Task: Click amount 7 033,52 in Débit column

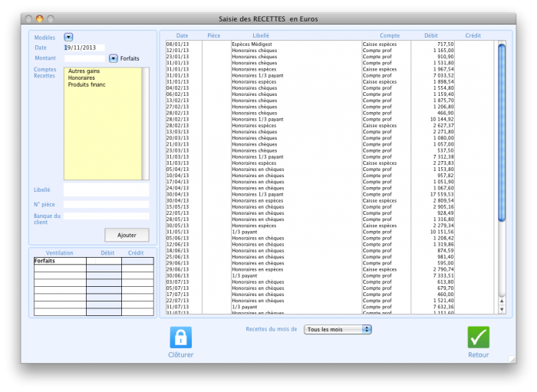Action: point(443,75)
